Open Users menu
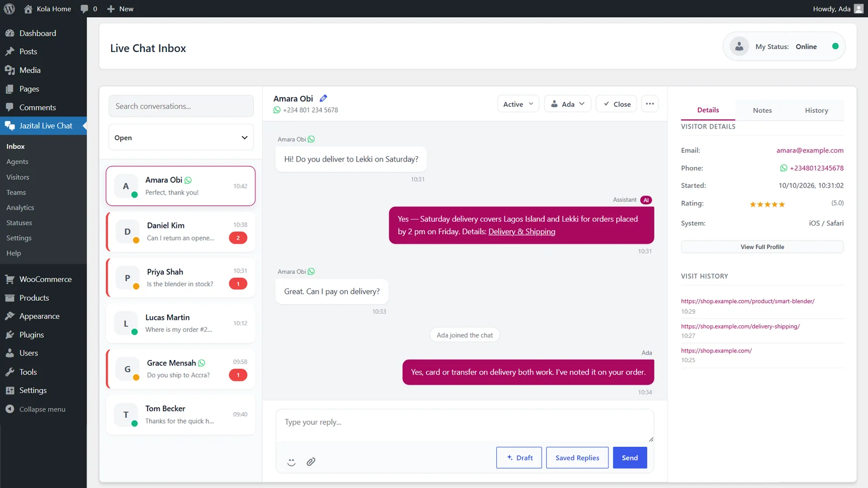 (43, 353)
